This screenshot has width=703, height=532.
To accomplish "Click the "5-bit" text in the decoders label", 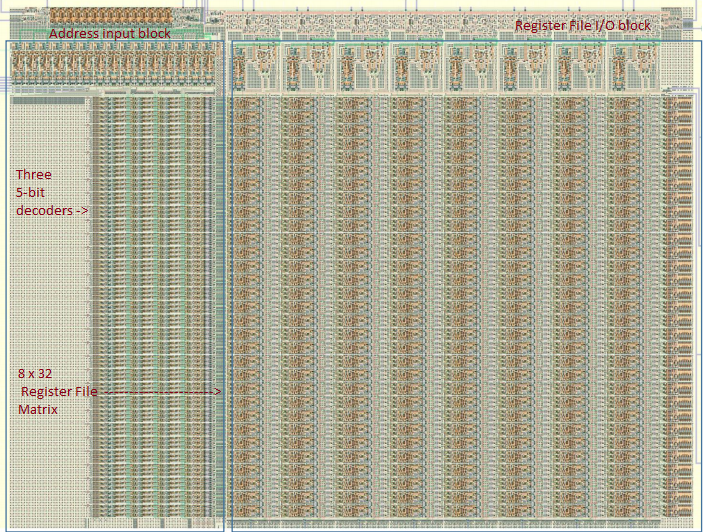I will point(33,193).
